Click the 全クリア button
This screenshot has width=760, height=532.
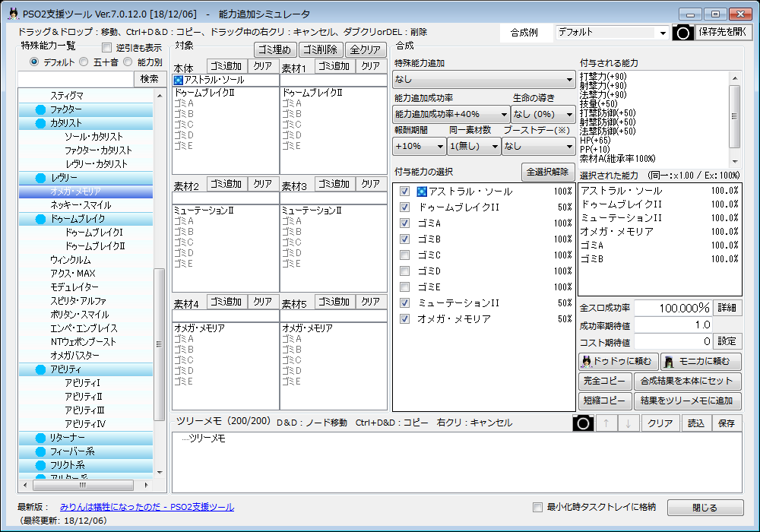point(366,50)
